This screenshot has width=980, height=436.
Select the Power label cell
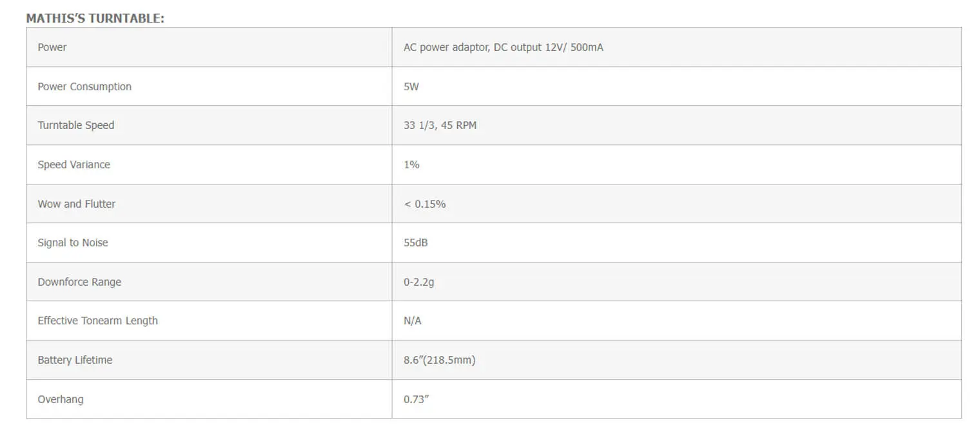[x=209, y=47]
